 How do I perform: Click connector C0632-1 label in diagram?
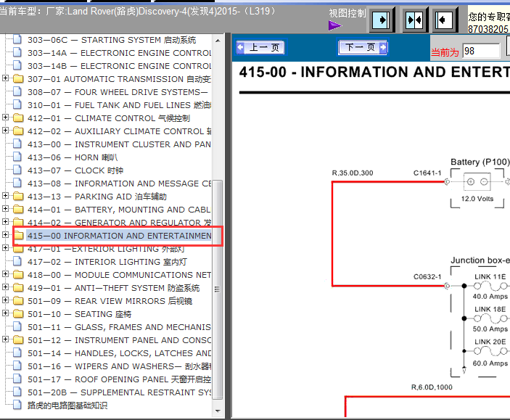[427, 277]
